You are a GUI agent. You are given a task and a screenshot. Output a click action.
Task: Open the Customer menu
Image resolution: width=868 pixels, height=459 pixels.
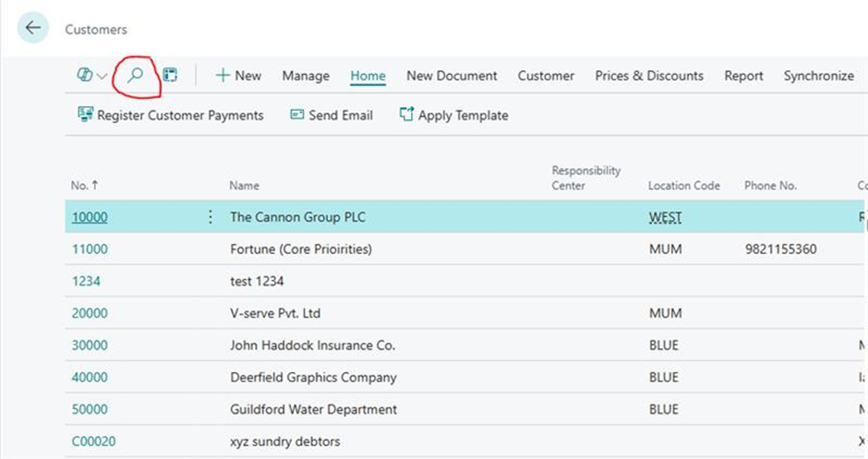[546, 76]
